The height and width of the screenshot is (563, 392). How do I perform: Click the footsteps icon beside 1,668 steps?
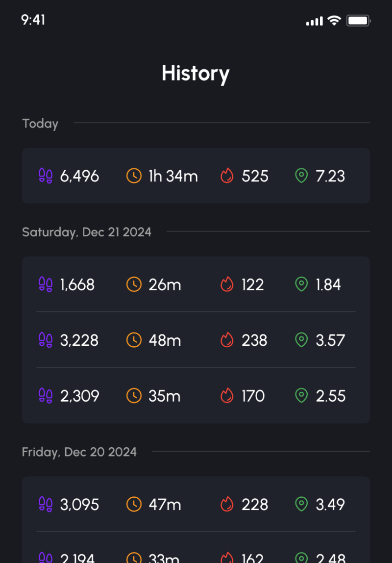46,284
